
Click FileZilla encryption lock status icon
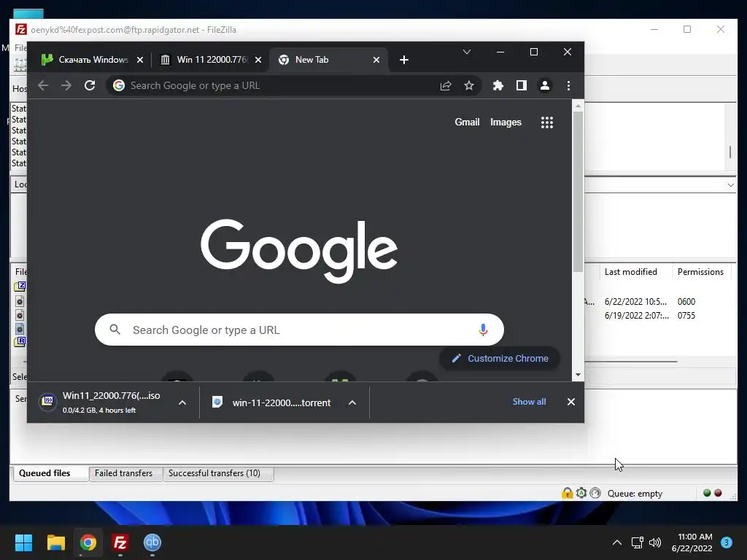[x=567, y=493]
